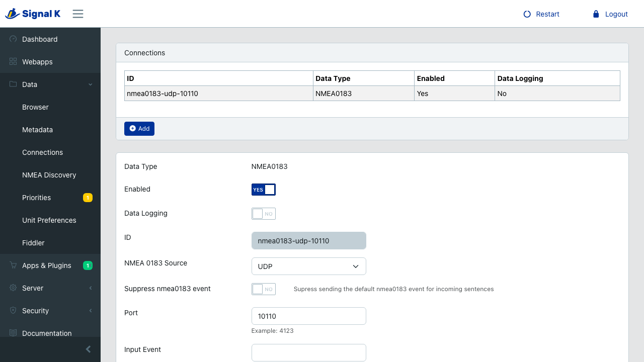Enable Suppress nmea0183 event toggle

[264, 289]
